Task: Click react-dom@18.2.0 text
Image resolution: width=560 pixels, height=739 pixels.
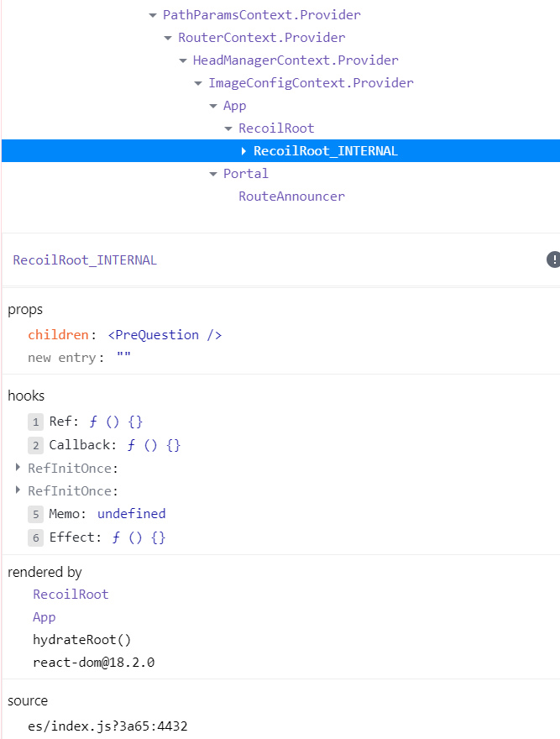Action: click(94, 663)
